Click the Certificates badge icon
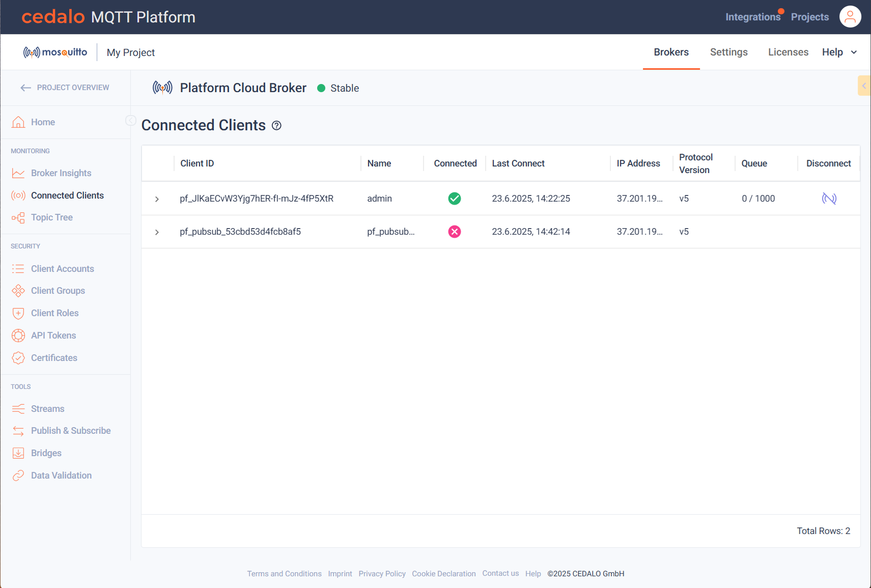Screen dimensions: 871x588 18,358
